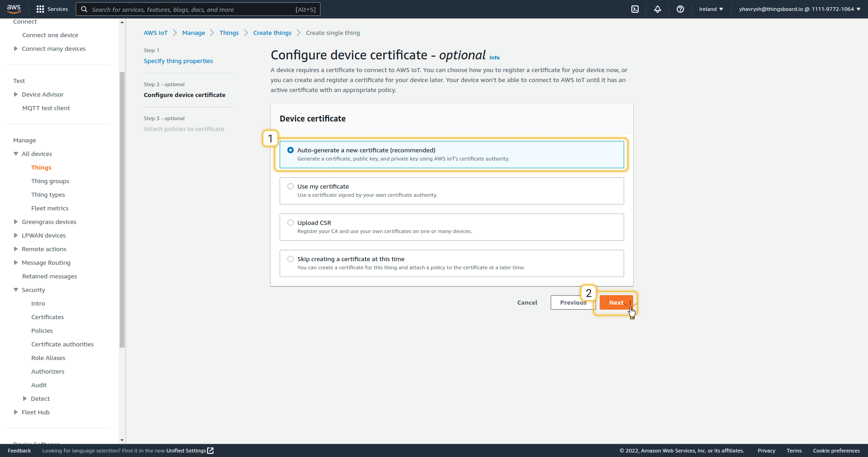Screen dimensions: 868x457
Task: Open the Services grid menu
Action: tap(40, 9)
